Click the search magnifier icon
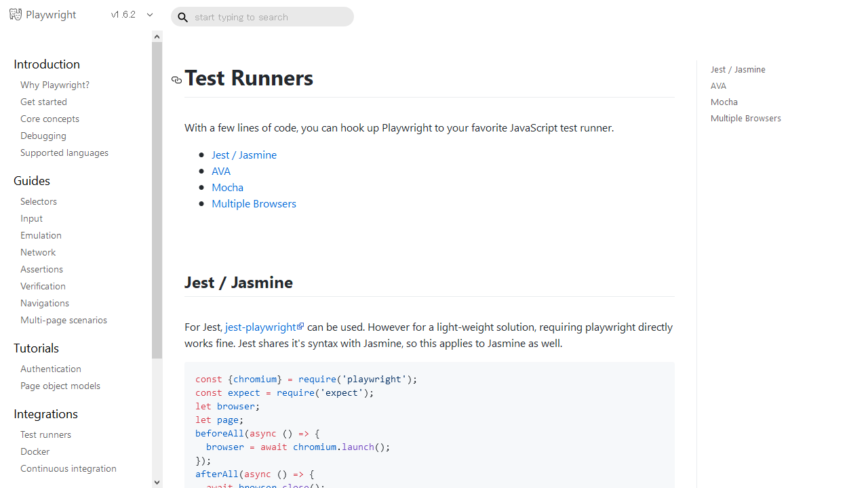Image resolution: width=868 pixels, height=488 pixels. (182, 17)
